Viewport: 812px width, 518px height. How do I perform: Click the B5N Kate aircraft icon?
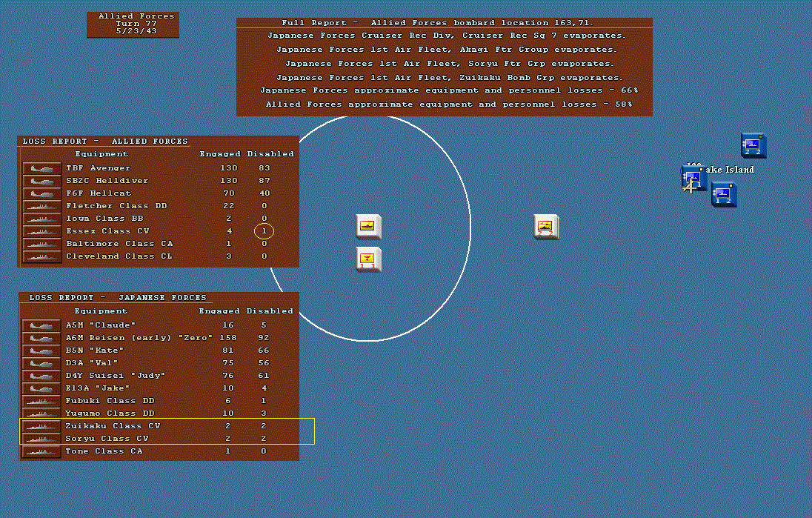point(41,351)
